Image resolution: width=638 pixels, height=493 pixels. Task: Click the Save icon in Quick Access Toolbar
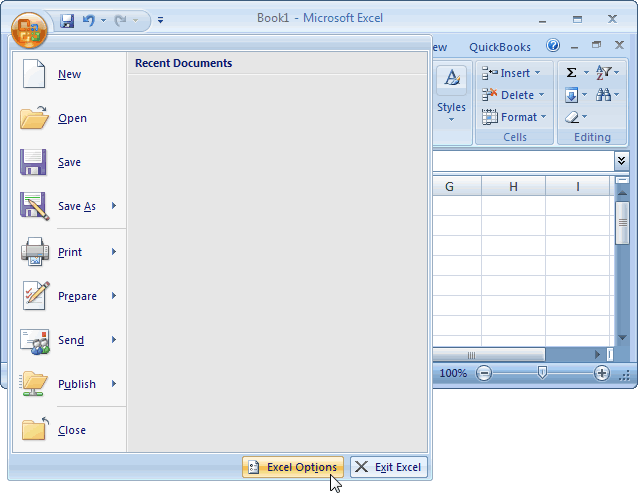[x=67, y=20]
